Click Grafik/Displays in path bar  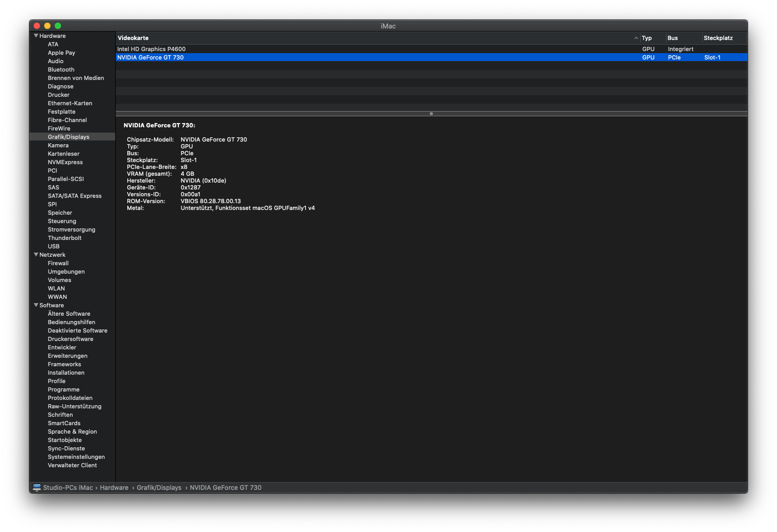(x=159, y=488)
